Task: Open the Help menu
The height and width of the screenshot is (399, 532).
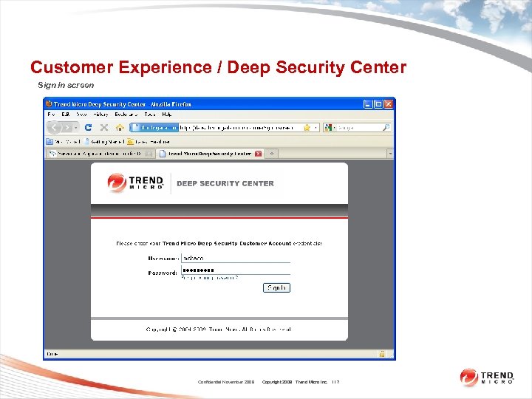Action: (166, 115)
